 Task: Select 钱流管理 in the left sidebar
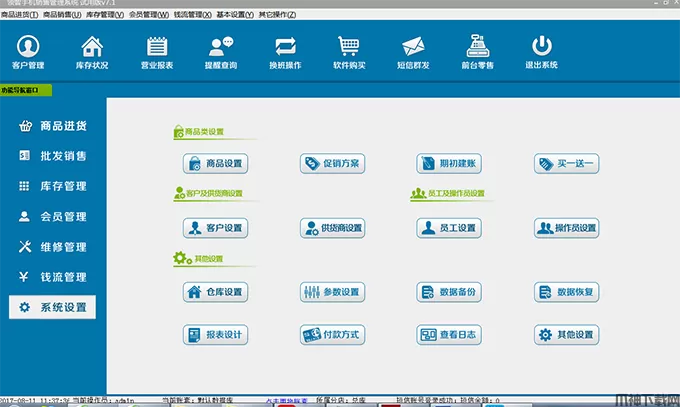(x=52, y=277)
